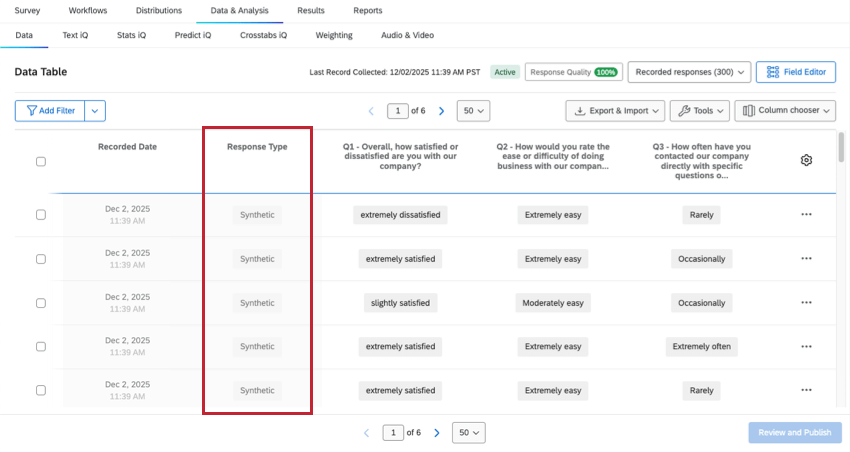The image size is (850, 452).
Task: Click the bottom pagination next page arrow
Action: click(436, 433)
